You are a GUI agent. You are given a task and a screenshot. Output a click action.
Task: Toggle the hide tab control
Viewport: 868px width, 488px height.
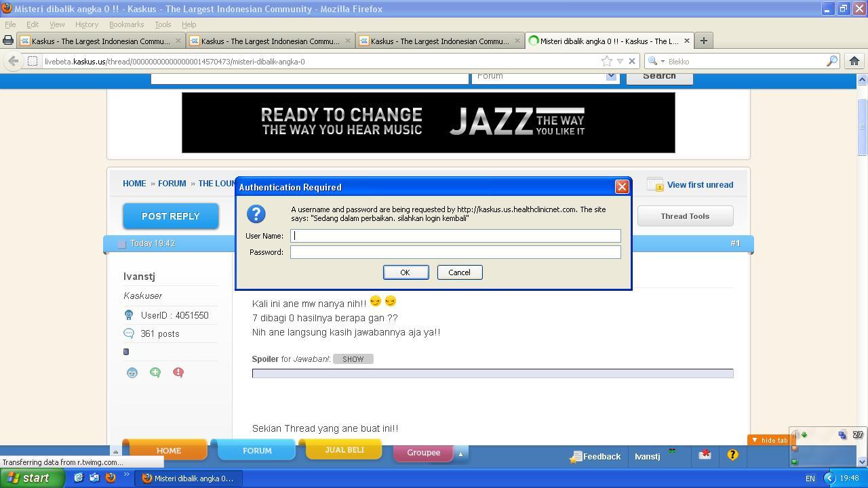coord(769,441)
